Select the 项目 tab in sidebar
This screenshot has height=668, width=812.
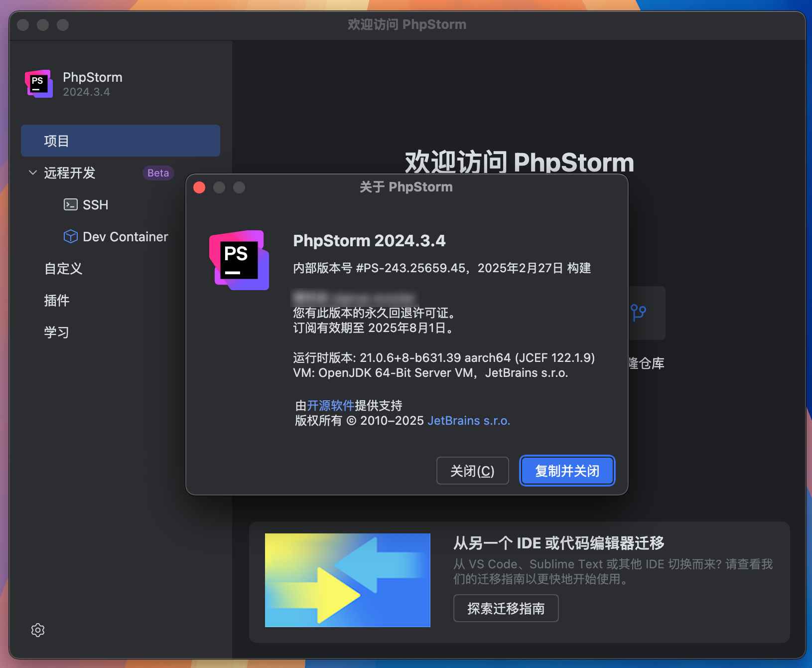pyautogui.click(x=121, y=141)
